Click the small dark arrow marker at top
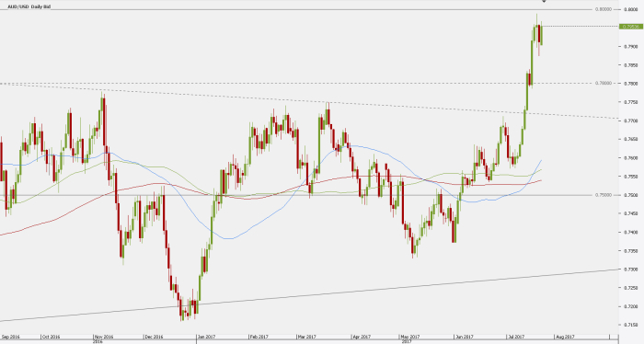 point(545,1)
